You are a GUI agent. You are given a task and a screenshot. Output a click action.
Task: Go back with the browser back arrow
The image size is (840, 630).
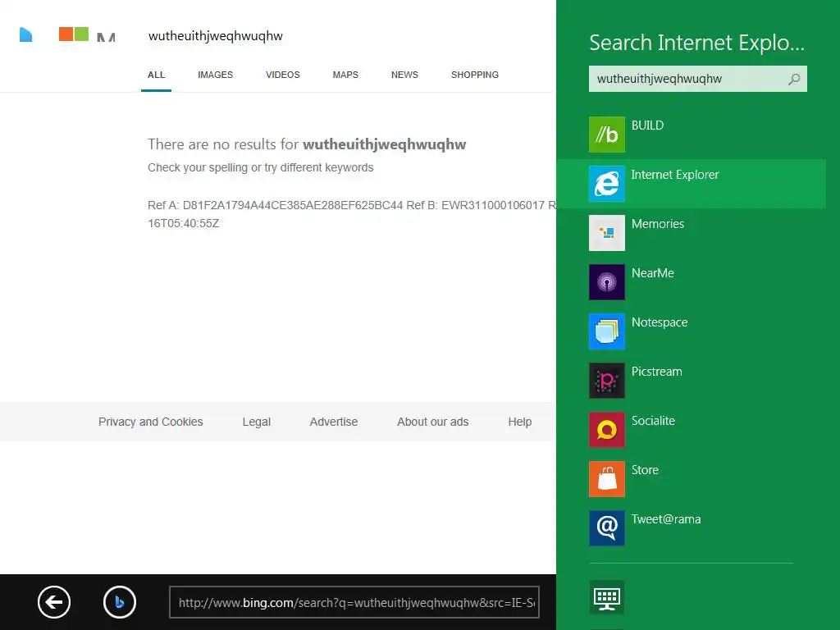tap(54, 602)
